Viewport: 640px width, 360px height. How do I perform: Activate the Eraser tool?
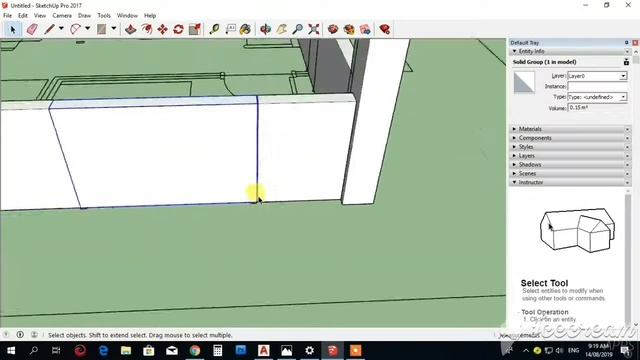[32, 29]
